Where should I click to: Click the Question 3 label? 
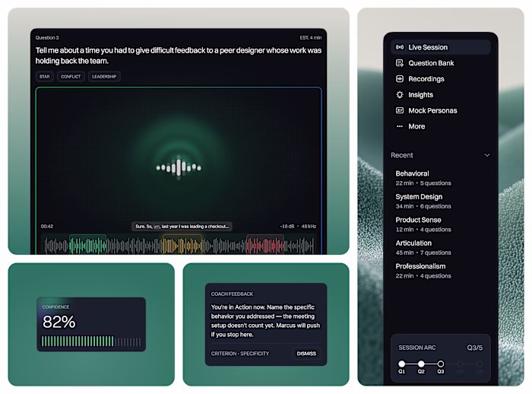[47, 38]
